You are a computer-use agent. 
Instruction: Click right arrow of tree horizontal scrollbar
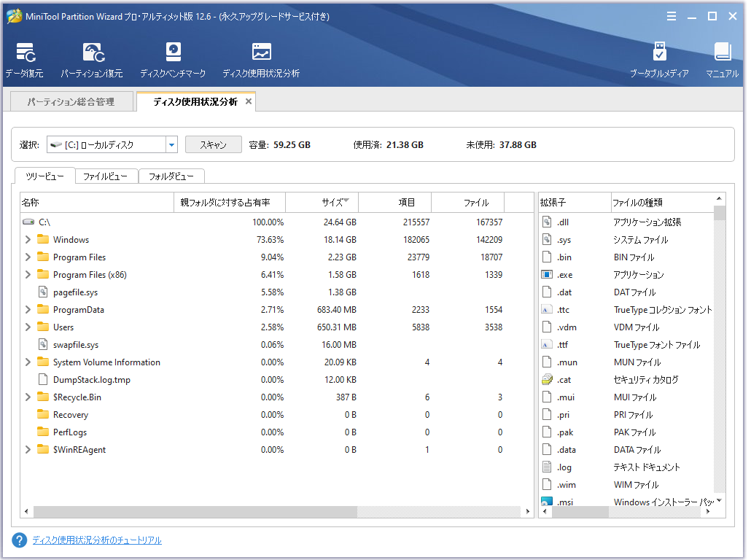(x=527, y=512)
